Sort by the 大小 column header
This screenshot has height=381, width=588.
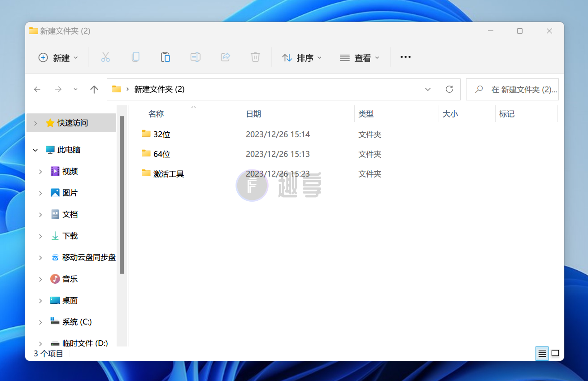(450, 114)
